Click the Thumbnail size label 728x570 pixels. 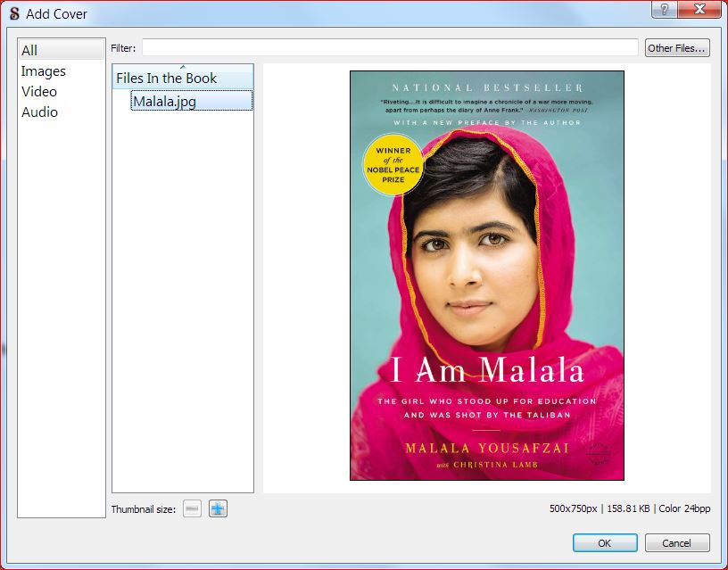pos(144,509)
